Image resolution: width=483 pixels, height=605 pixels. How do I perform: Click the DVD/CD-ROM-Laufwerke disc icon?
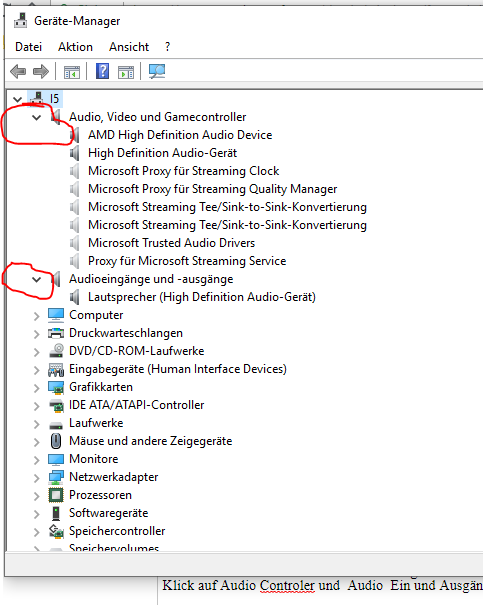[56, 350]
